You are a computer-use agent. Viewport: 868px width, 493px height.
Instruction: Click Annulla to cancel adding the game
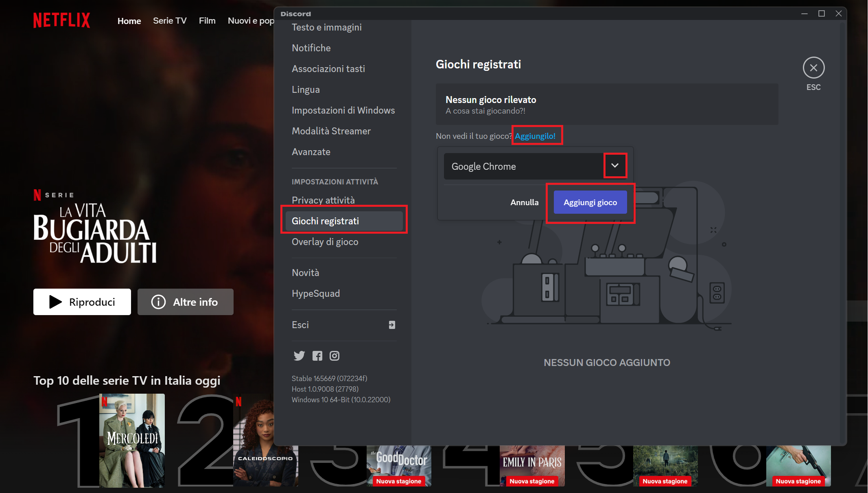[x=525, y=202]
